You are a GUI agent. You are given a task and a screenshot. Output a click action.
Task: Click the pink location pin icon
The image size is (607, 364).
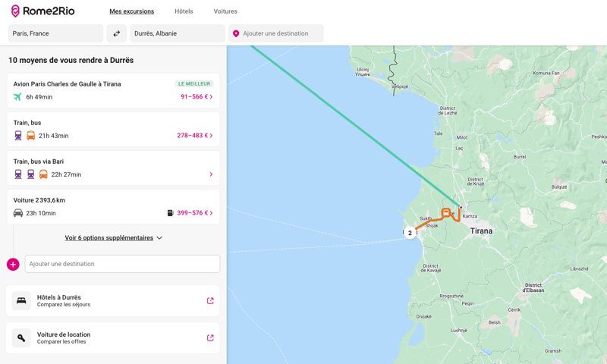236,33
